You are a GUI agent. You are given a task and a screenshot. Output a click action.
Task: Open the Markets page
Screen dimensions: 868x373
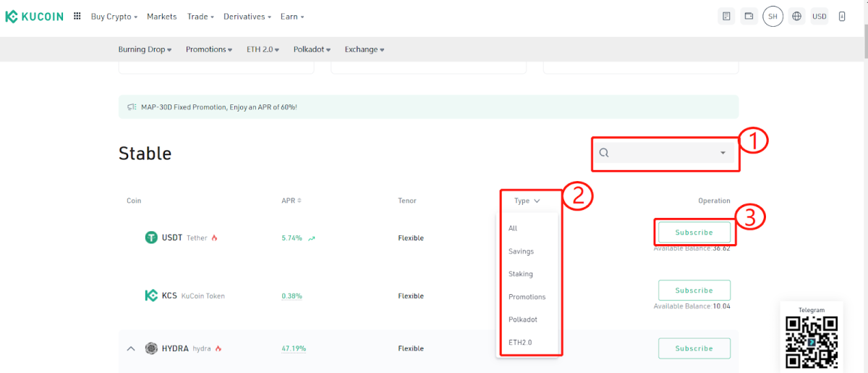pyautogui.click(x=162, y=16)
